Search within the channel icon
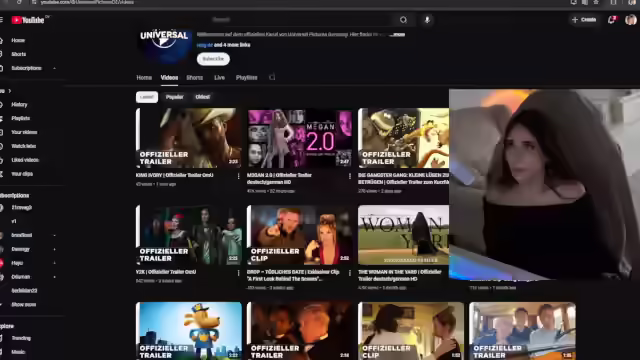The image size is (640, 360). (x=272, y=77)
